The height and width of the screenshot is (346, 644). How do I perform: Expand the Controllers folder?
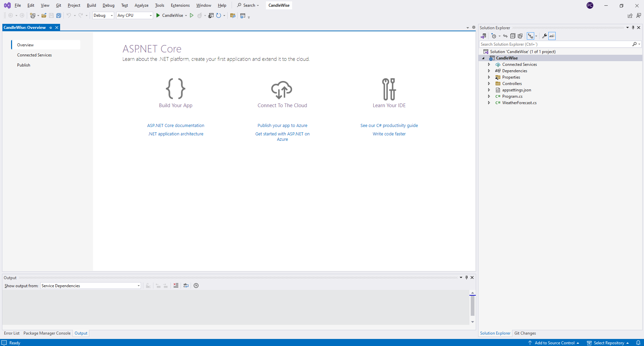tap(489, 83)
